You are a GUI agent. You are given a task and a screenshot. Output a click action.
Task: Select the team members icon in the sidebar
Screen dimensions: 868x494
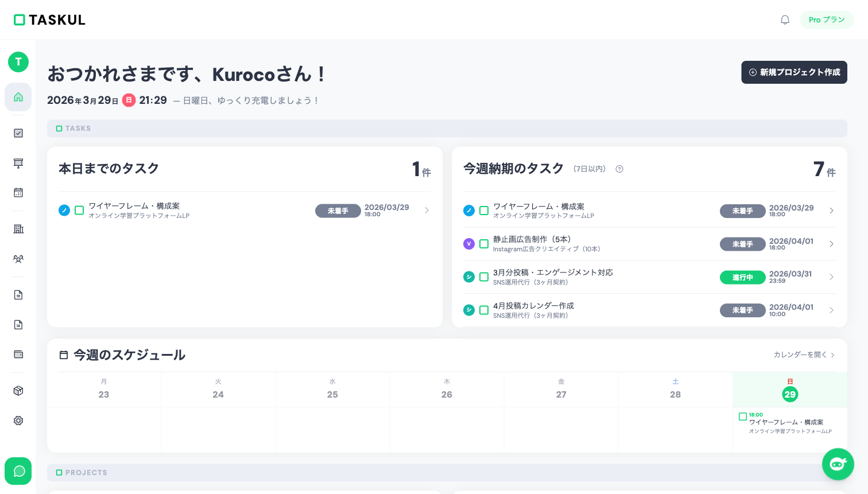pos(18,259)
